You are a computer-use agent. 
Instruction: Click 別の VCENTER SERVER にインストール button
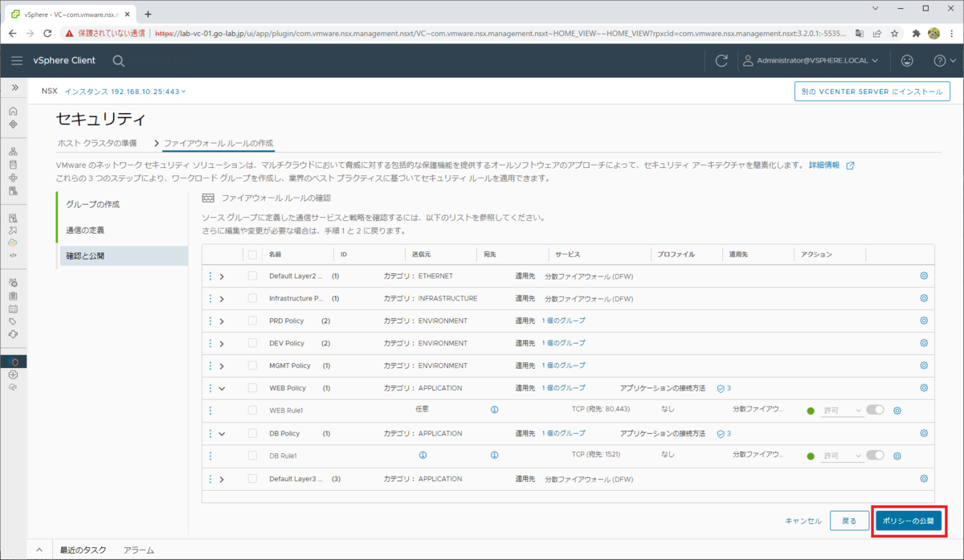[x=872, y=92]
